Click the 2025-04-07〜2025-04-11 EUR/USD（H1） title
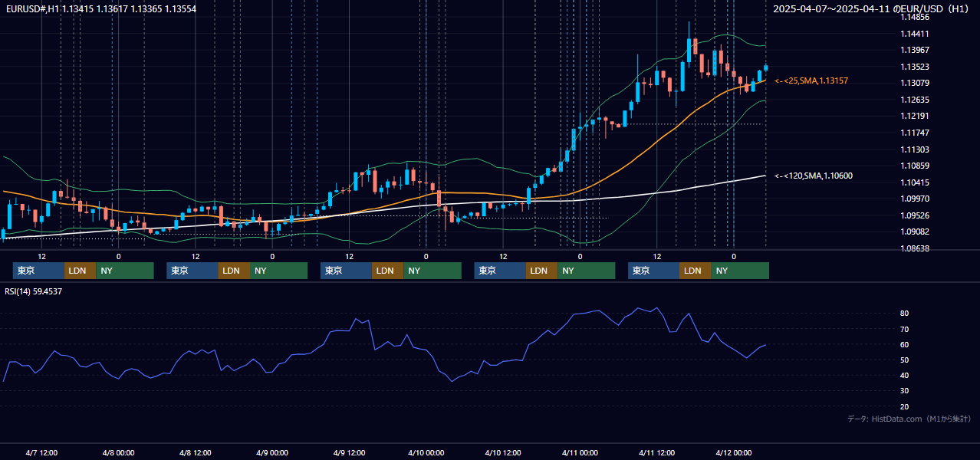Viewport: 980px width, 460px height. 872,9
